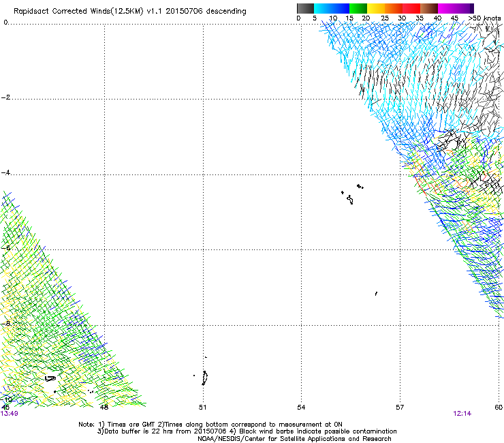This screenshot has width=504, height=443.
Task: Click the '54' longitude axis label
Action: tap(301, 408)
